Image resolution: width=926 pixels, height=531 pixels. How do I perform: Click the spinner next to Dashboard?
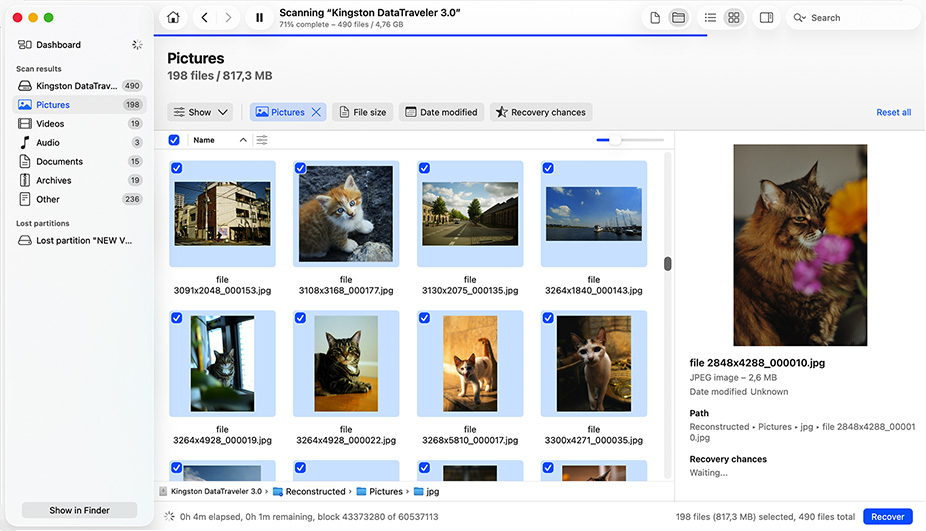[137, 45]
